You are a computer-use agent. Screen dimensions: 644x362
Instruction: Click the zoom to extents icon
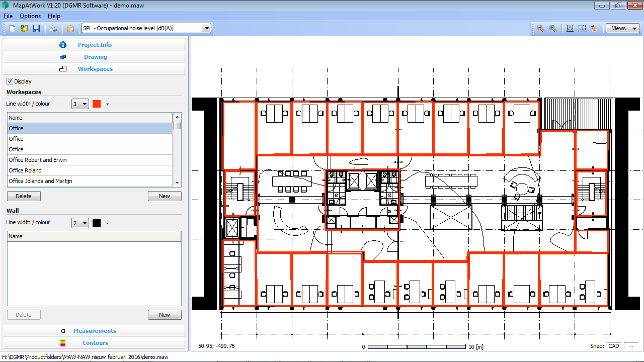[570, 29]
